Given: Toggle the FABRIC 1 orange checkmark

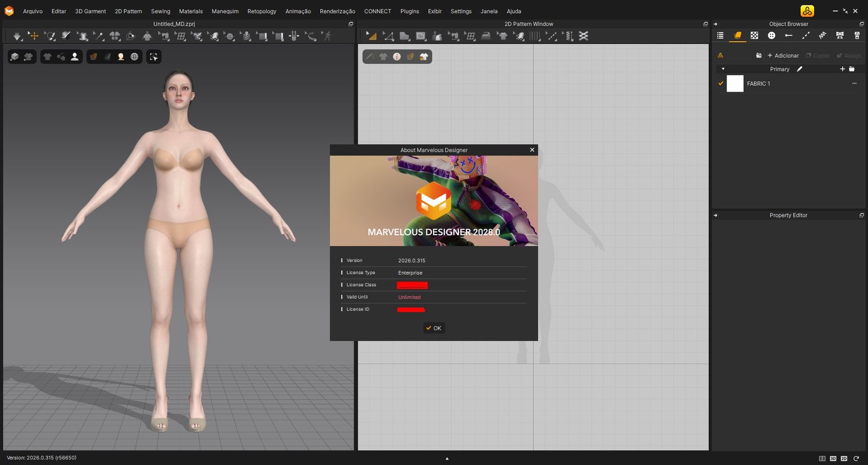Looking at the screenshot, I should click(x=720, y=83).
